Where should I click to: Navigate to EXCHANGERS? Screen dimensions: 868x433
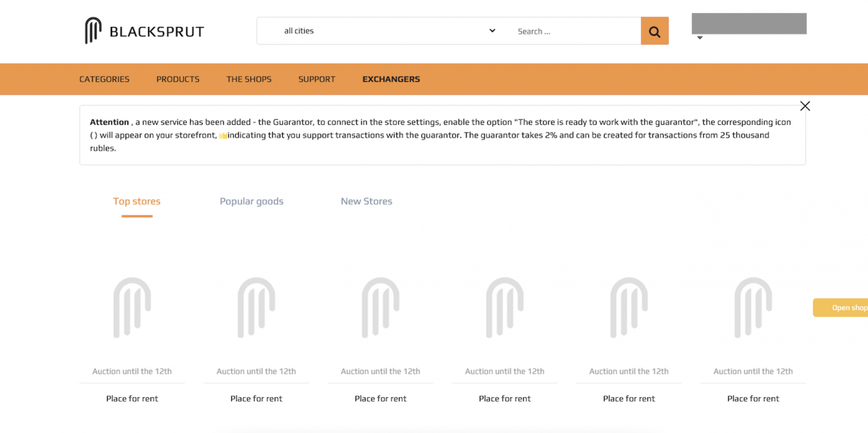pyautogui.click(x=391, y=79)
